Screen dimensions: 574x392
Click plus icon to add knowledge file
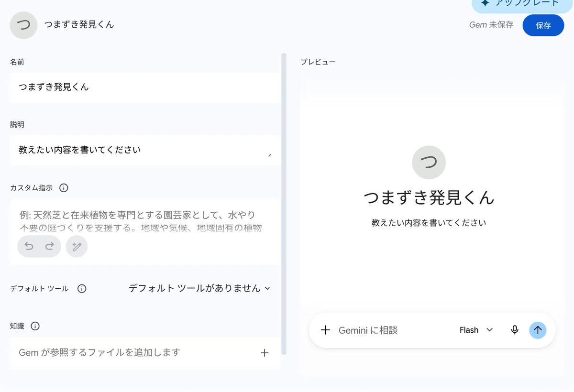[265, 353]
